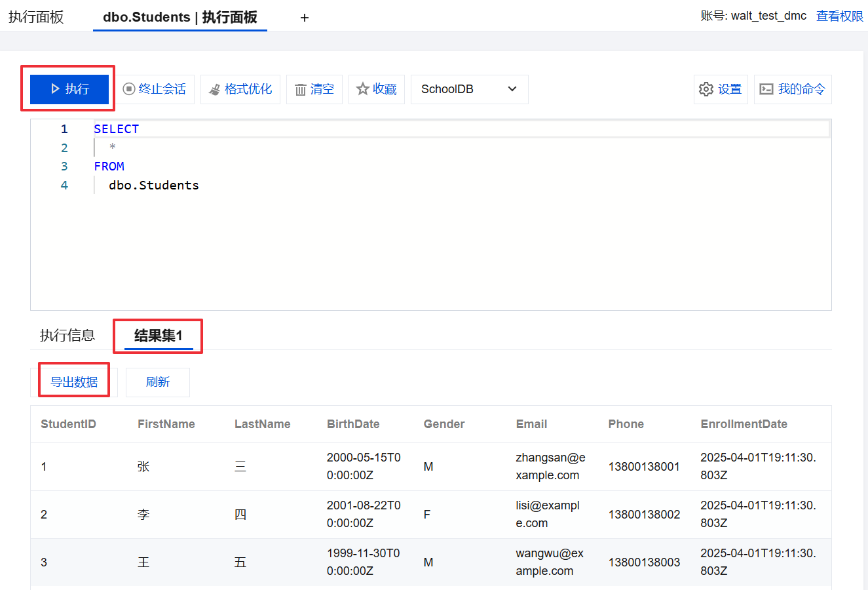Click 导出数据 export button
The image size is (868, 590).
point(74,382)
